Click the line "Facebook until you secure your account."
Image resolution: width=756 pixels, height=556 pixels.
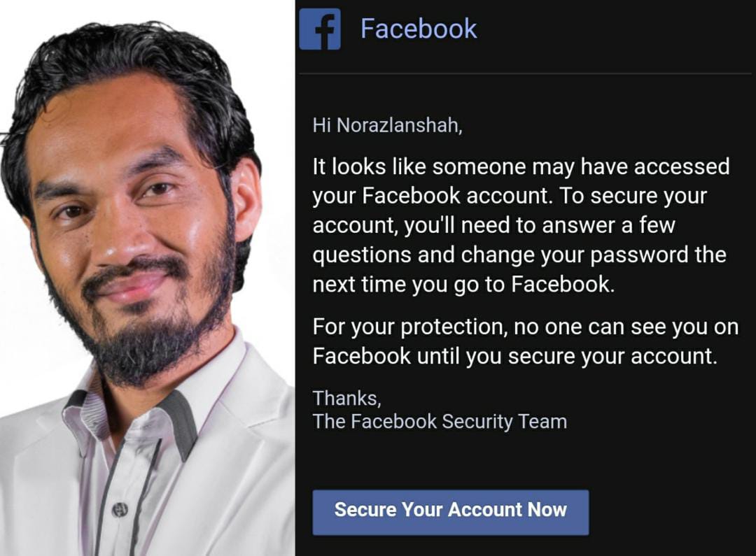(x=514, y=355)
